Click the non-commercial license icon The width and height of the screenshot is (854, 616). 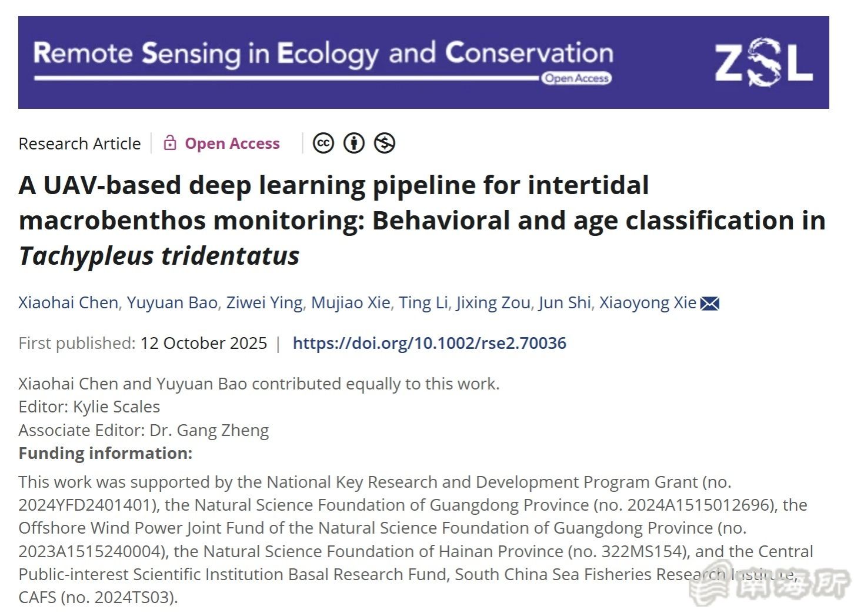pyautogui.click(x=385, y=143)
